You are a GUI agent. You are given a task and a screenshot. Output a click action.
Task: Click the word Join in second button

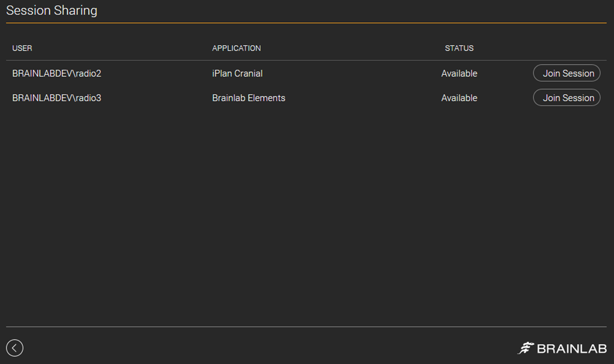[551, 98]
